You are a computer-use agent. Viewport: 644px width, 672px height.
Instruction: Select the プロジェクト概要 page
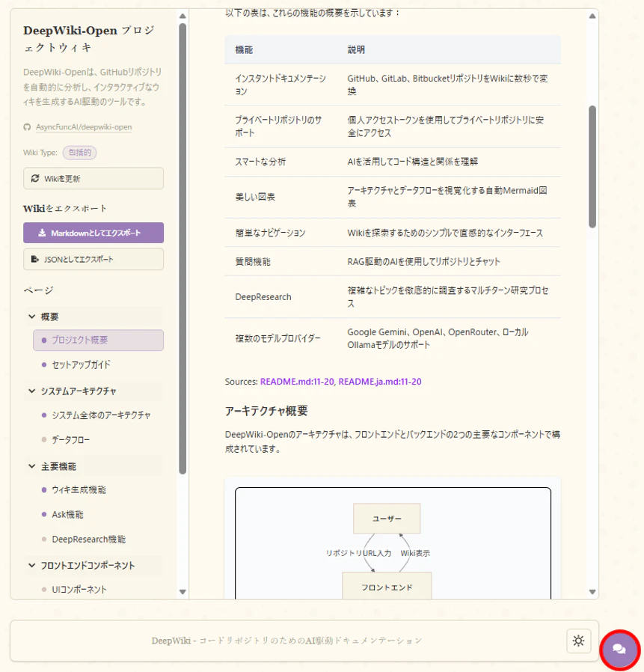[98, 340]
